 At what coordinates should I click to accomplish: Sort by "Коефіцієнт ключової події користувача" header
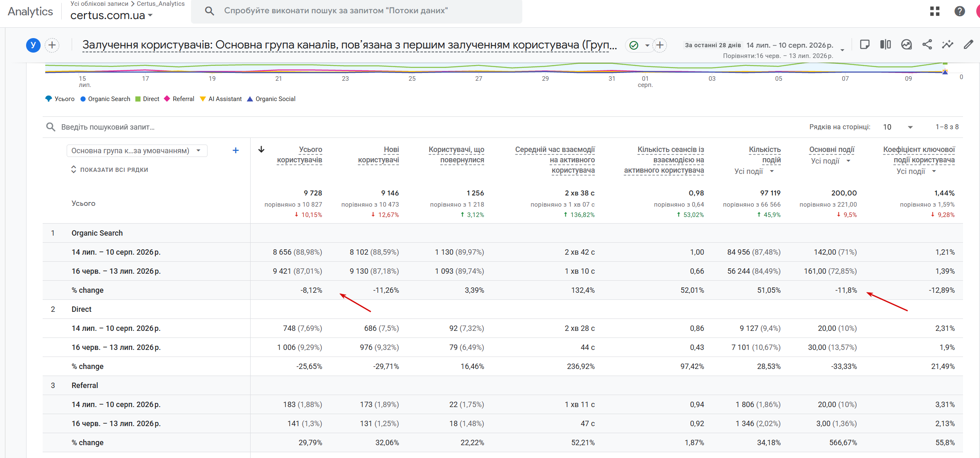[x=919, y=155]
